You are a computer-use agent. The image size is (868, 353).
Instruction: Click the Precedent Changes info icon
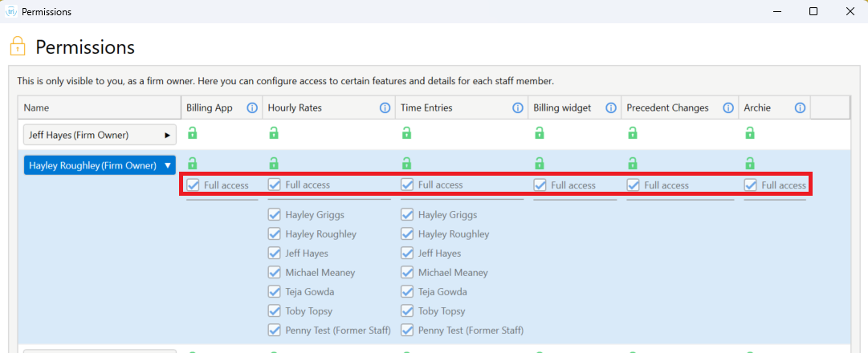(x=728, y=108)
